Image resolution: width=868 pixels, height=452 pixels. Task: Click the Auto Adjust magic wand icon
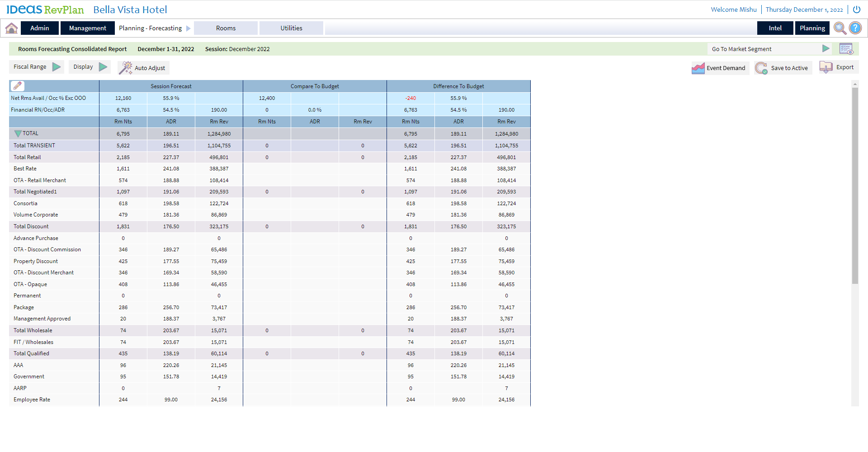point(125,68)
